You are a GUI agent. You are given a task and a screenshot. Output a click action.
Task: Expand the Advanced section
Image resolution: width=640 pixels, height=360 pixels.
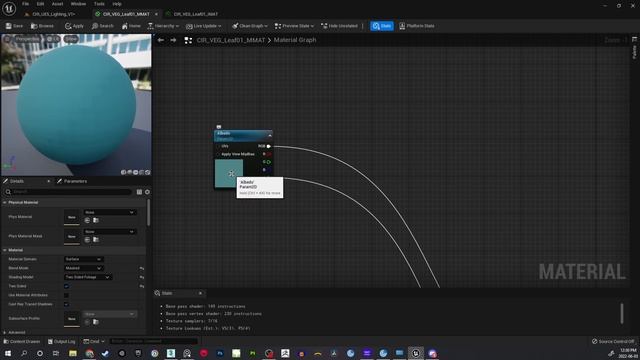pyautogui.click(x=4, y=332)
